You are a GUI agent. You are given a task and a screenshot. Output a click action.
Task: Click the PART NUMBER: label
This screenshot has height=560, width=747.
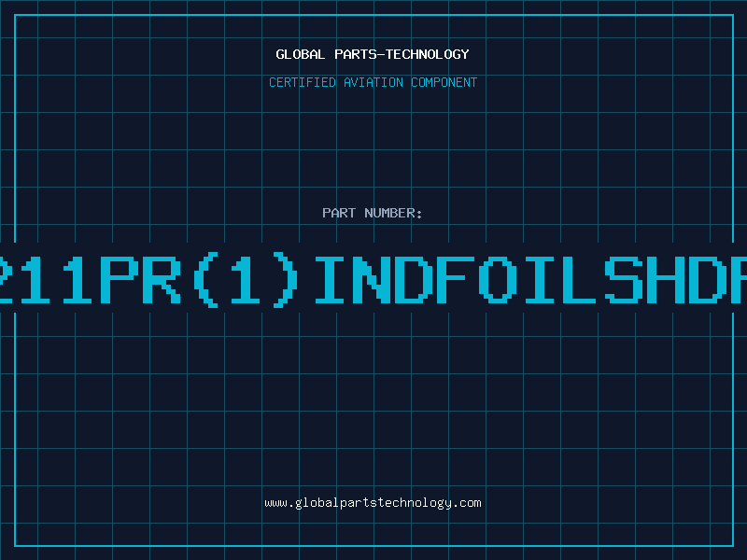pyautogui.click(x=373, y=213)
